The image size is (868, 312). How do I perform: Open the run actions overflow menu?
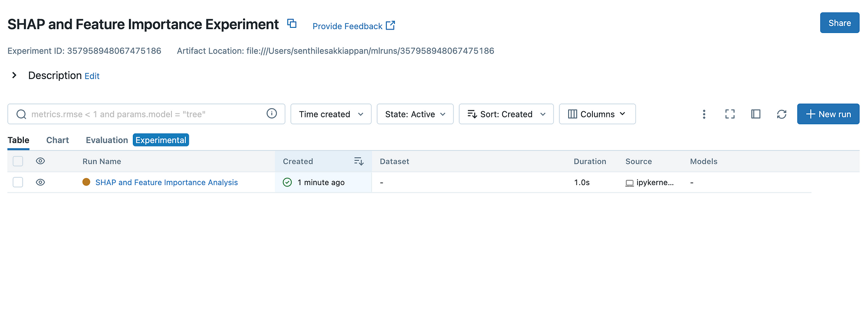click(x=704, y=114)
